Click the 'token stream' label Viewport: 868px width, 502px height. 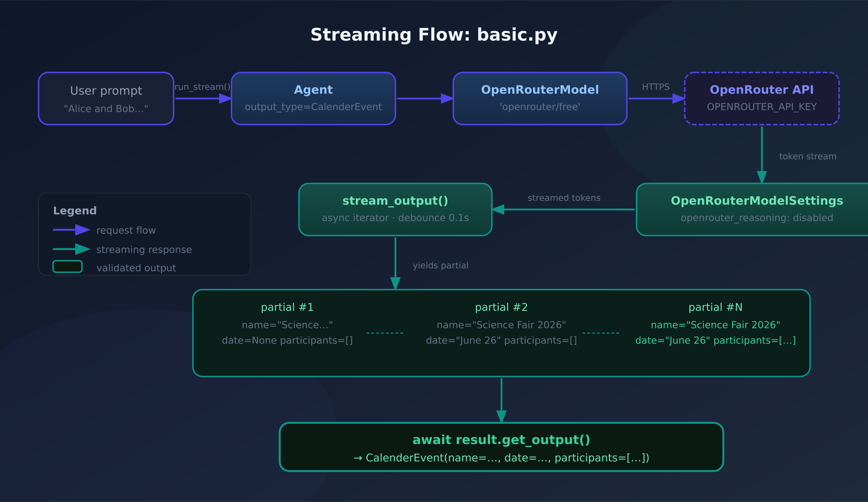[x=808, y=157]
